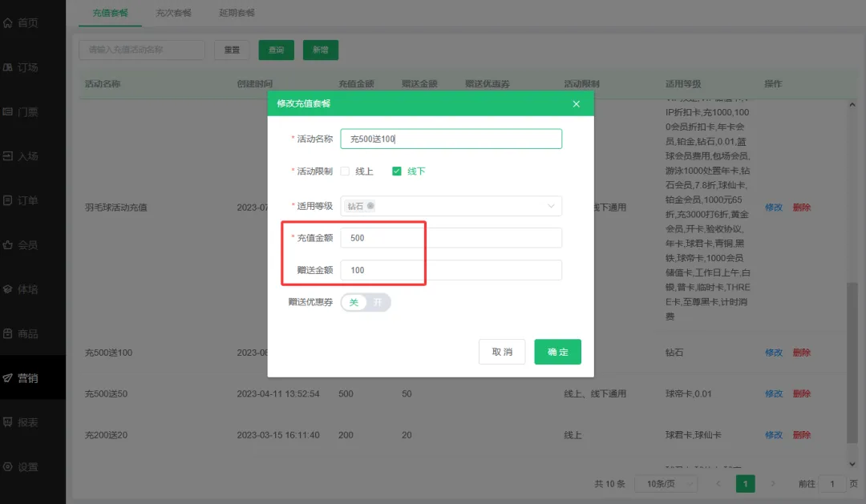866x504 pixels.
Task: Open the 适用等级 level dropdown
Action: tap(451, 205)
